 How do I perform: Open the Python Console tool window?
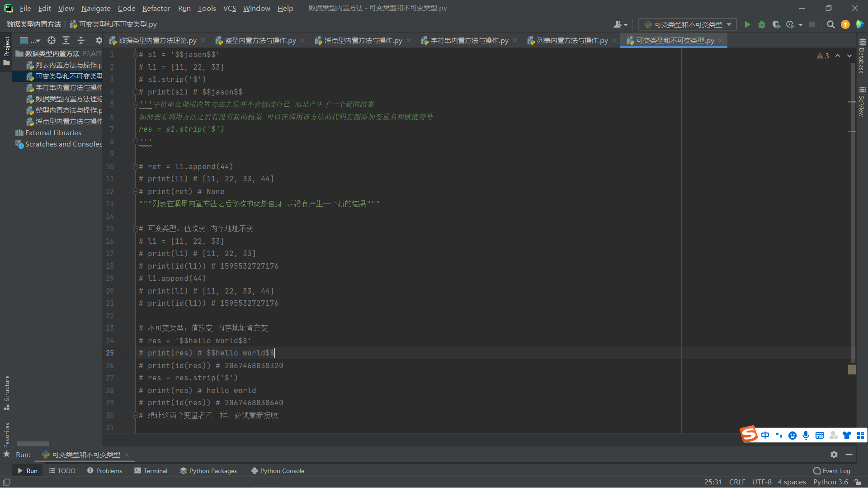tap(278, 471)
